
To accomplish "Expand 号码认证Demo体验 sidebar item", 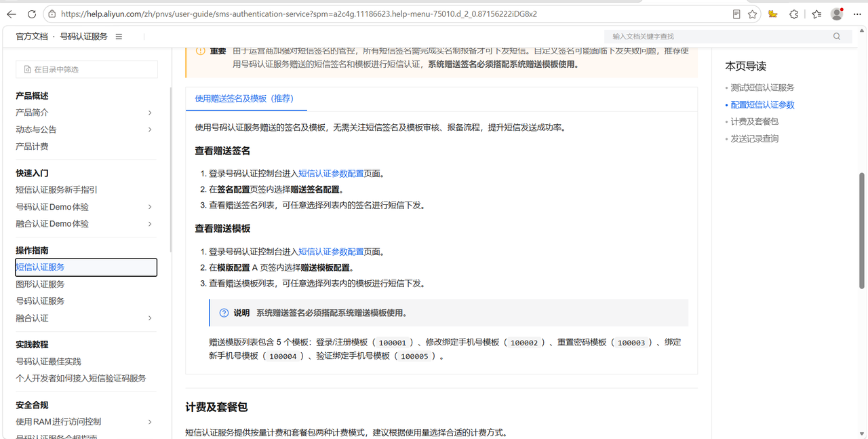I will (x=150, y=207).
